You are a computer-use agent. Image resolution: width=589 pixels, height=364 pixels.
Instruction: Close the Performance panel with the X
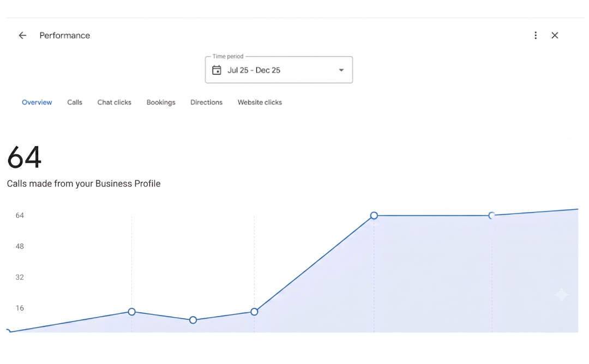[x=555, y=35]
